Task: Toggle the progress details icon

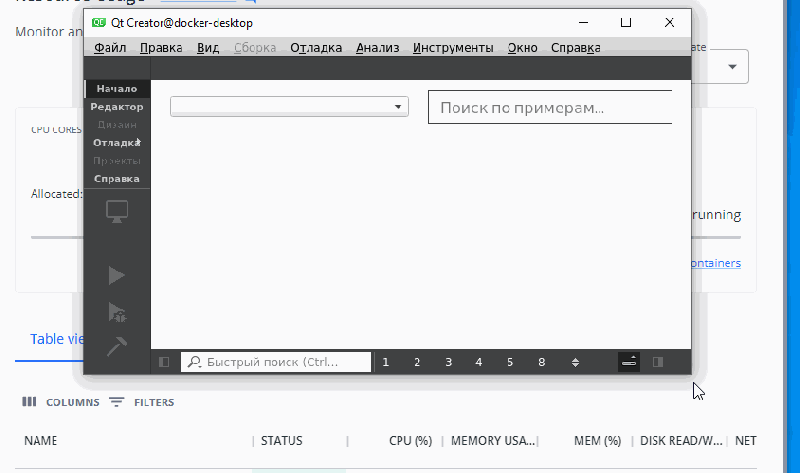Action: (x=629, y=362)
